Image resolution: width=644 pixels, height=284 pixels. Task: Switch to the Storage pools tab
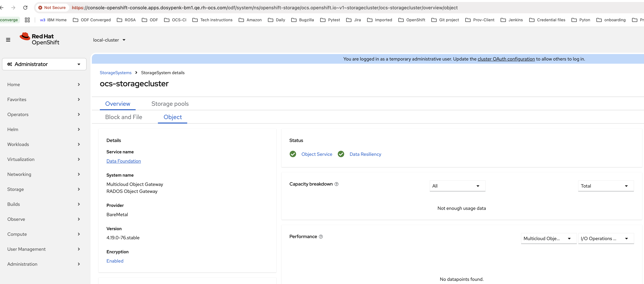click(x=170, y=104)
